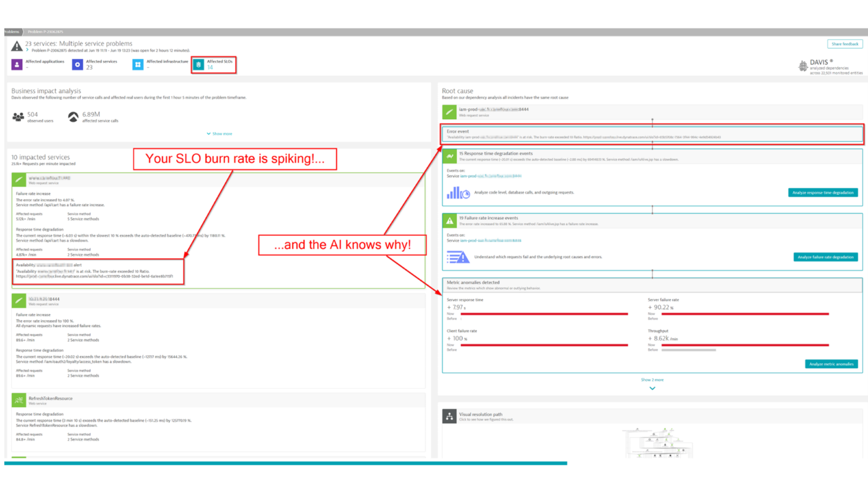This screenshot has width=868, height=489.
Task: Select the Problem P-23062875 breadcrumb
Action: coord(46,31)
